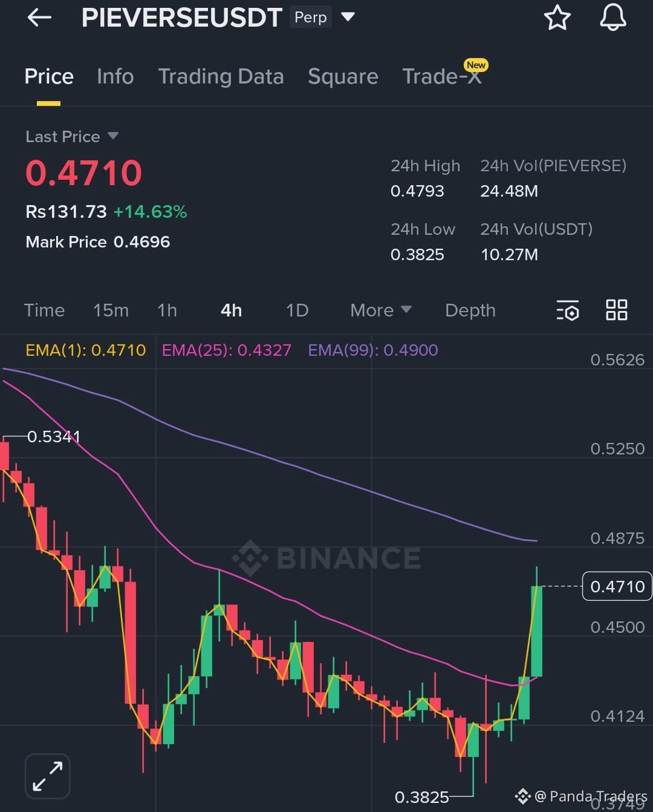653x812 pixels.
Task: Tap the 0.5341 high marker on chart
Action: [54, 437]
